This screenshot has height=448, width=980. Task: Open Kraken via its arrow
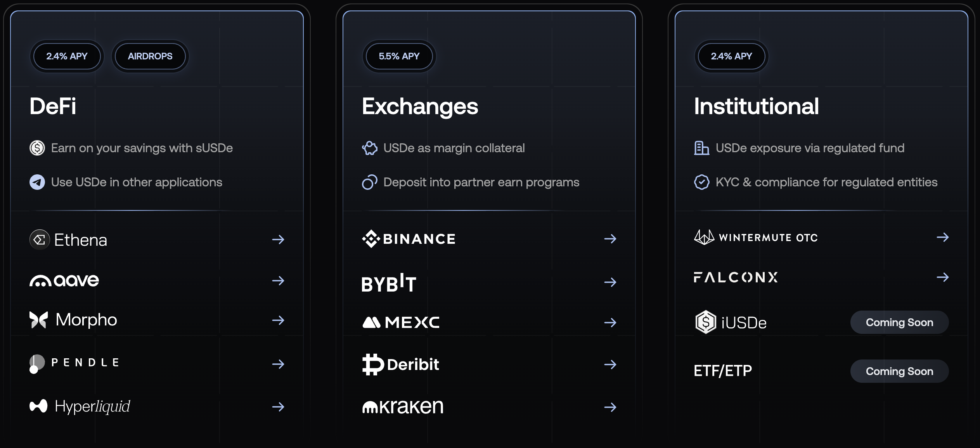coord(610,407)
